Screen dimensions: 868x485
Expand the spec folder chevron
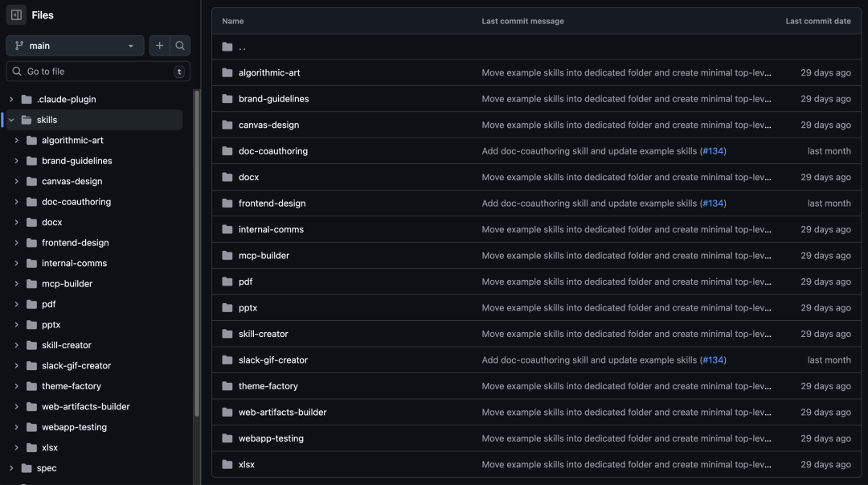point(11,468)
